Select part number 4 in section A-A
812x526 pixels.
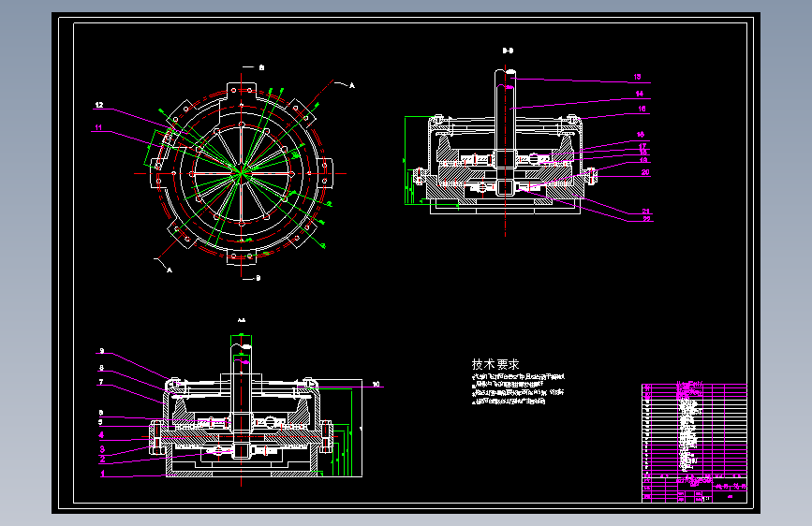[101, 435]
